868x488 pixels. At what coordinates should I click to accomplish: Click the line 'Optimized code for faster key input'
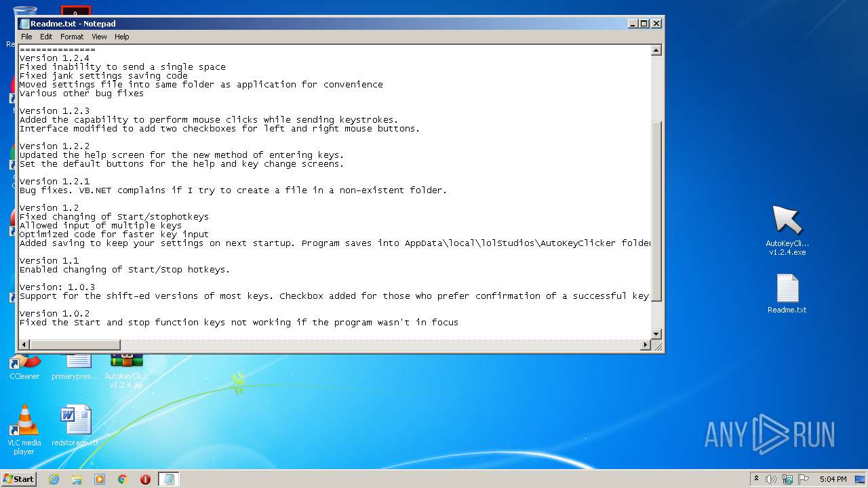tap(114, 235)
